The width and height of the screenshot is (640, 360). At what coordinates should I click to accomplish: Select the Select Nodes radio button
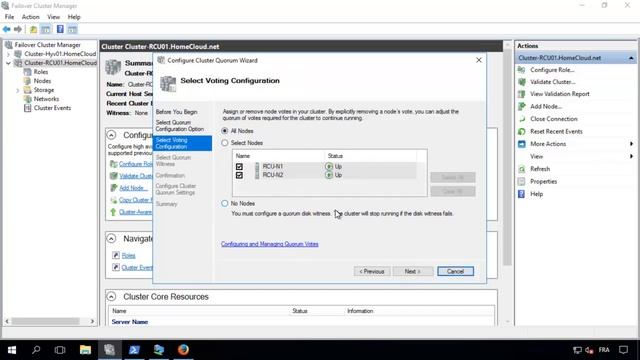point(224,143)
